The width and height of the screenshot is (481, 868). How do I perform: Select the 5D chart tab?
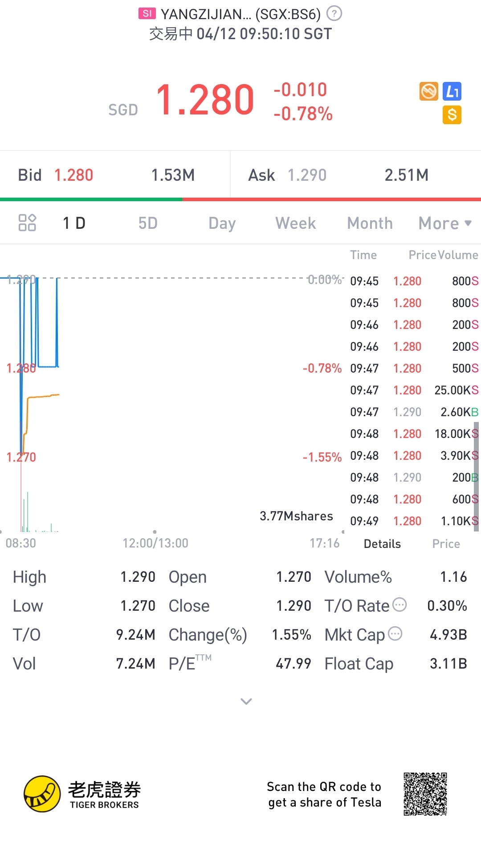(x=148, y=223)
